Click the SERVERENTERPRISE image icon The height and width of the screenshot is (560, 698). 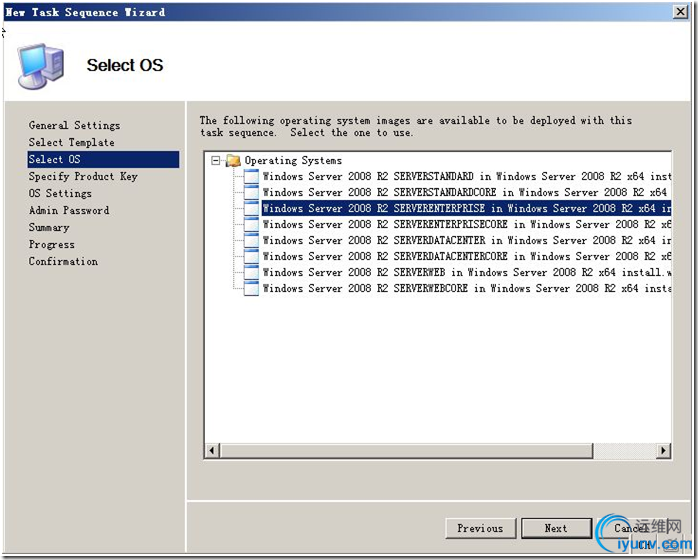pos(251,208)
